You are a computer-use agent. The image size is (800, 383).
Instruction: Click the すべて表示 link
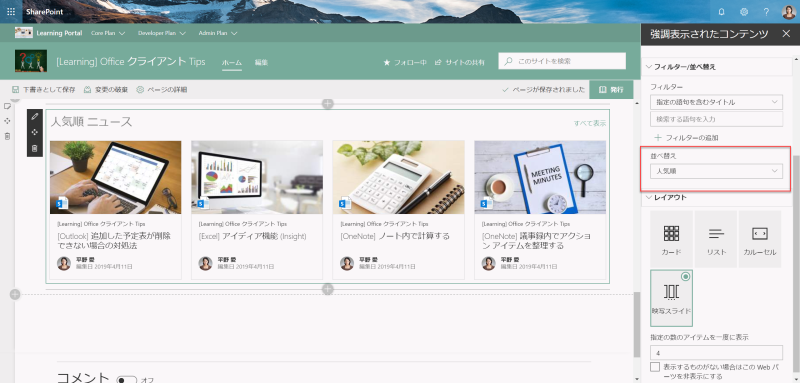pos(590,123)
